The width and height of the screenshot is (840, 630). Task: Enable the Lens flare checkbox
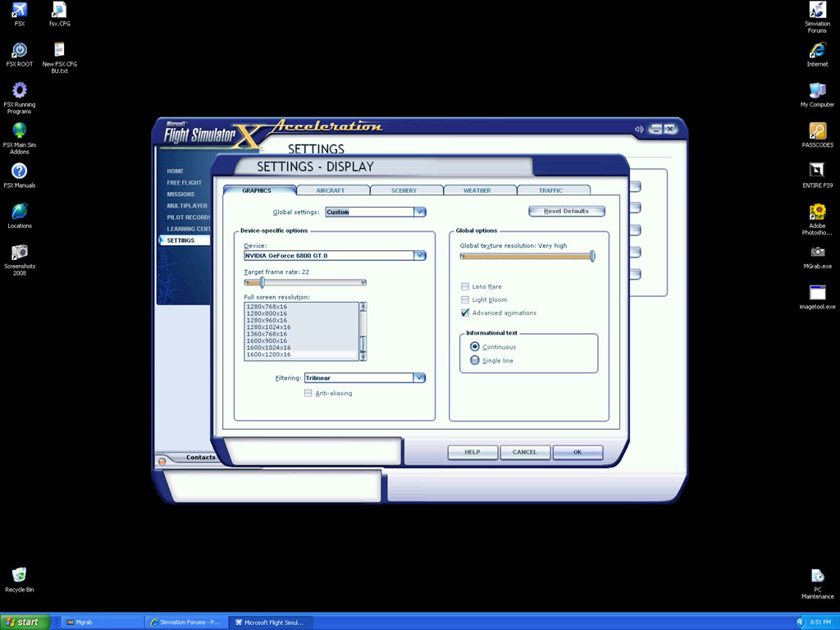coord(465,286)
